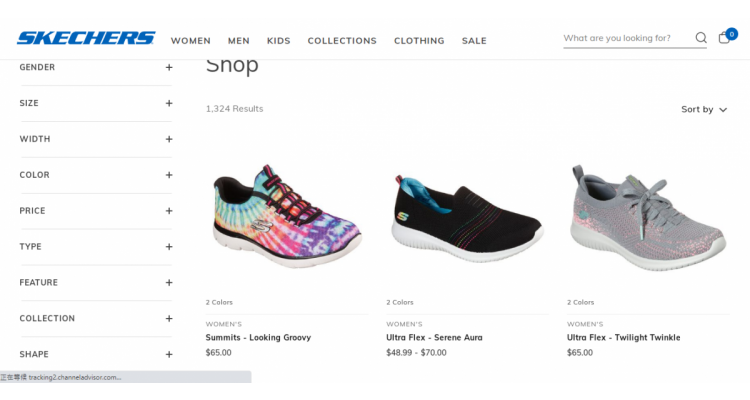750x400 pixels.
Task: Expand the COLLECTION filter section
Action: 96,319
